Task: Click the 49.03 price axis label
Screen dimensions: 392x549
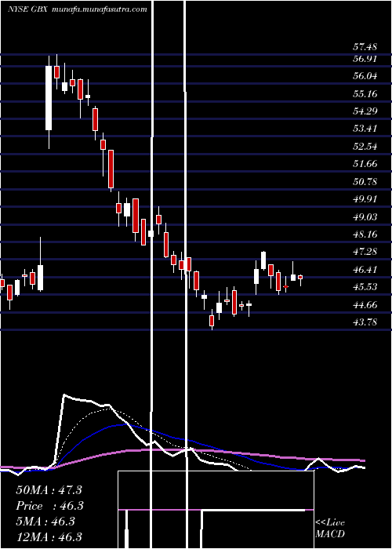Action: click(x=365, y=217)
